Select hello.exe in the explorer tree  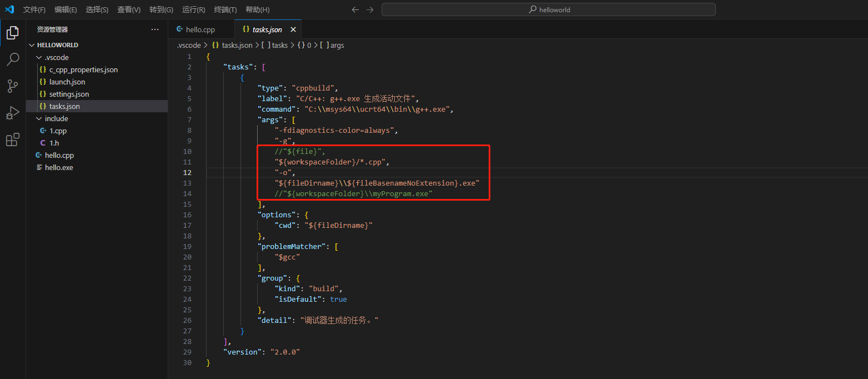point(97,167)
